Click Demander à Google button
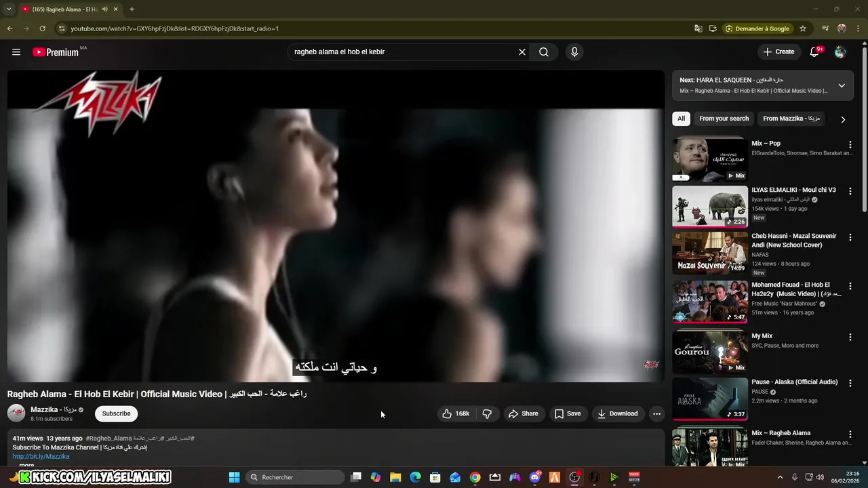The image size is (868, 488). pos(757,28)
